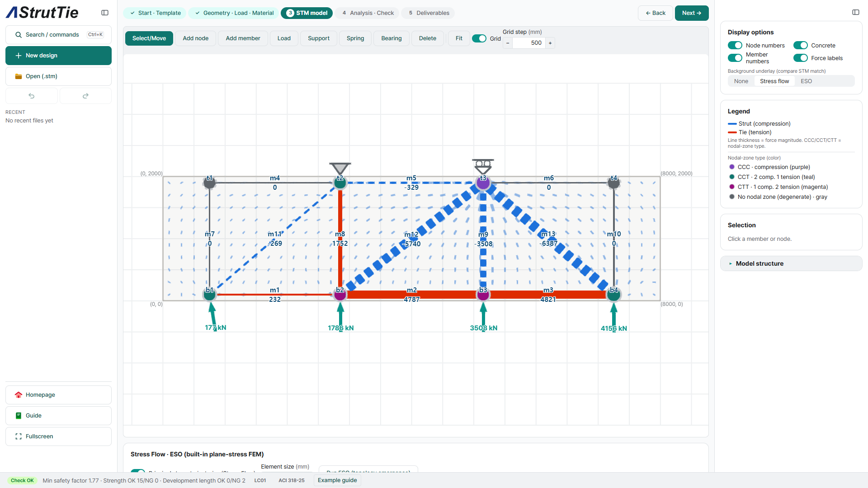
Task: Click the grid step value field
Action: point(529,43)
